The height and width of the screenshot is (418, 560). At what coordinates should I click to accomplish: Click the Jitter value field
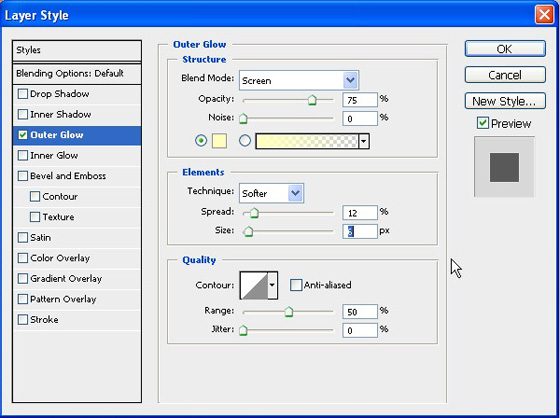360,330
